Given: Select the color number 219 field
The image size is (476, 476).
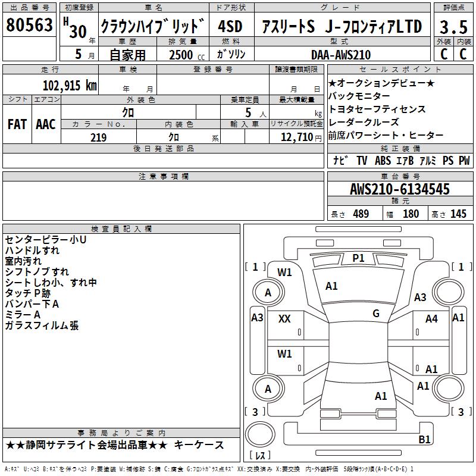Looking at the screenshot, I should click(x=98, y=137).
